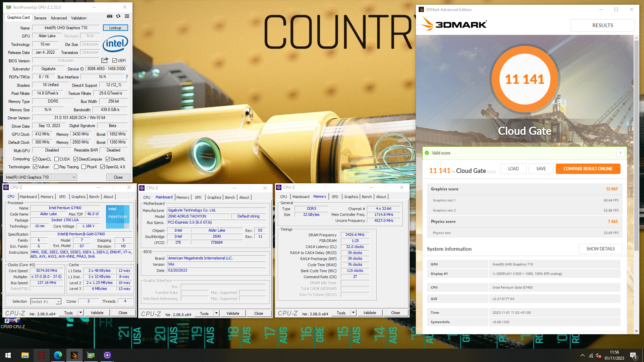Click the BIOS export share icon
This screenshot has height=362, width=644.
pyautogui.click(x=105, y=60)
